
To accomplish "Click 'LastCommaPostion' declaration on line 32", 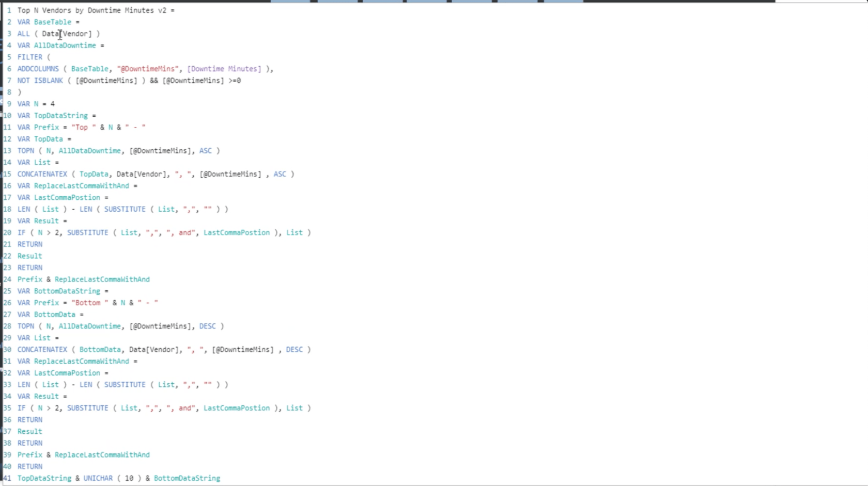I will (67, 373).
